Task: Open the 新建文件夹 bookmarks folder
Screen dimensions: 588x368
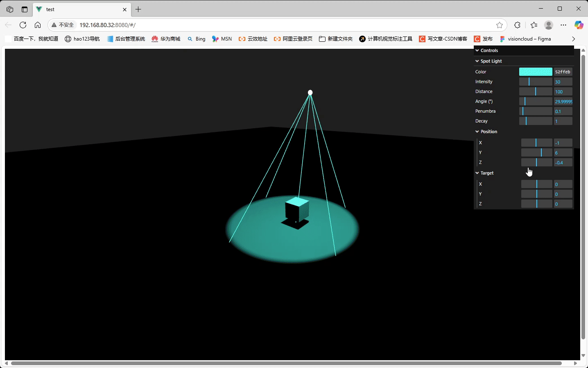Action: [336, 39]
